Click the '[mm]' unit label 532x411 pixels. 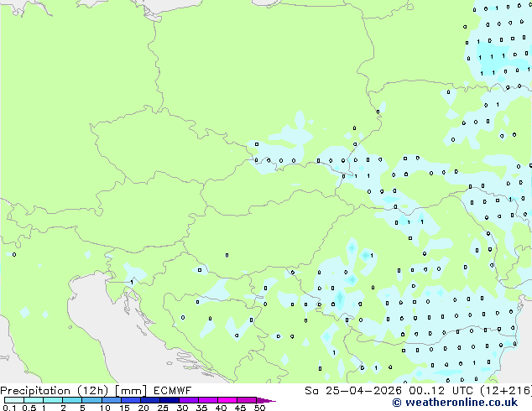tap(131, 391)
